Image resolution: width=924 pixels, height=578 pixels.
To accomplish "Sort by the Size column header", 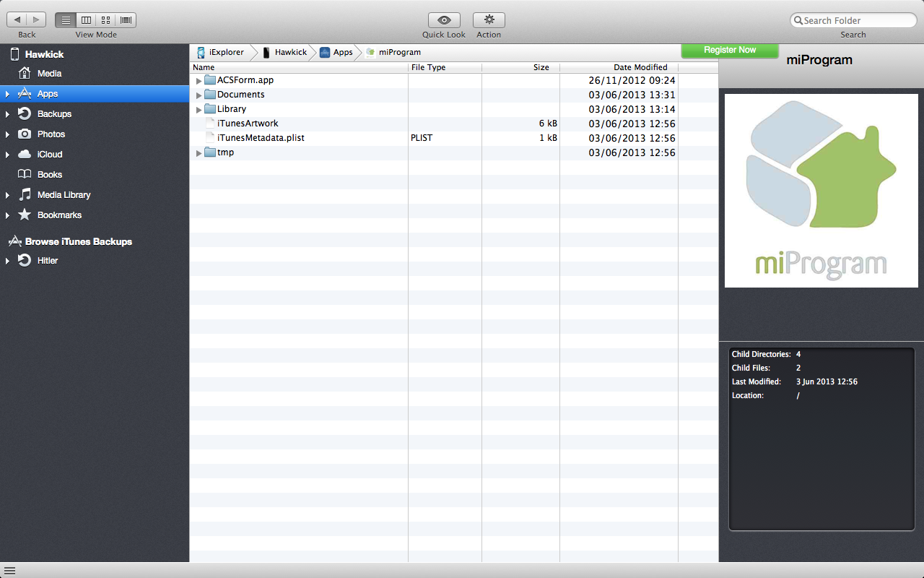I will tap(520, 67).
